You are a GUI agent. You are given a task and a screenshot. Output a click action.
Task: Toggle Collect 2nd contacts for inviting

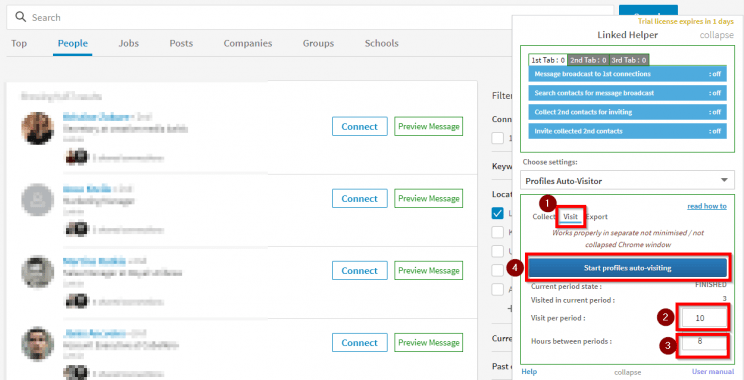pyautogui.click(x=627, y=112)
